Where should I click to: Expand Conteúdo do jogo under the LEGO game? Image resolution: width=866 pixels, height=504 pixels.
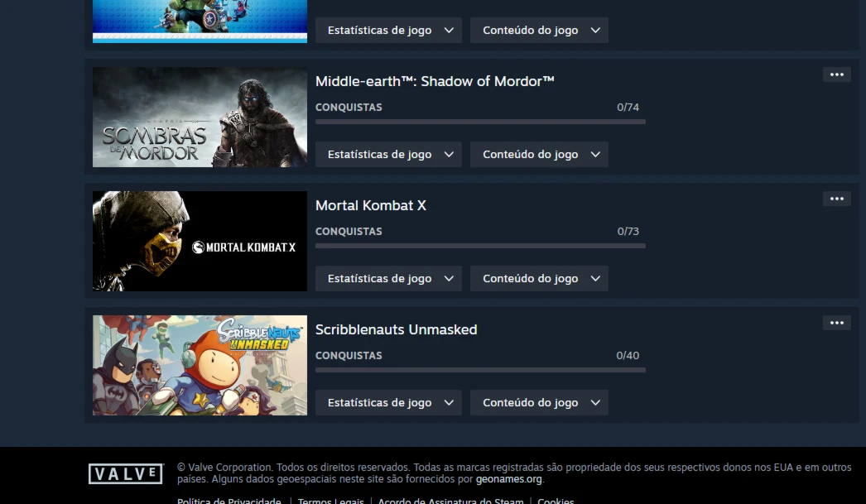pos(539,31)
